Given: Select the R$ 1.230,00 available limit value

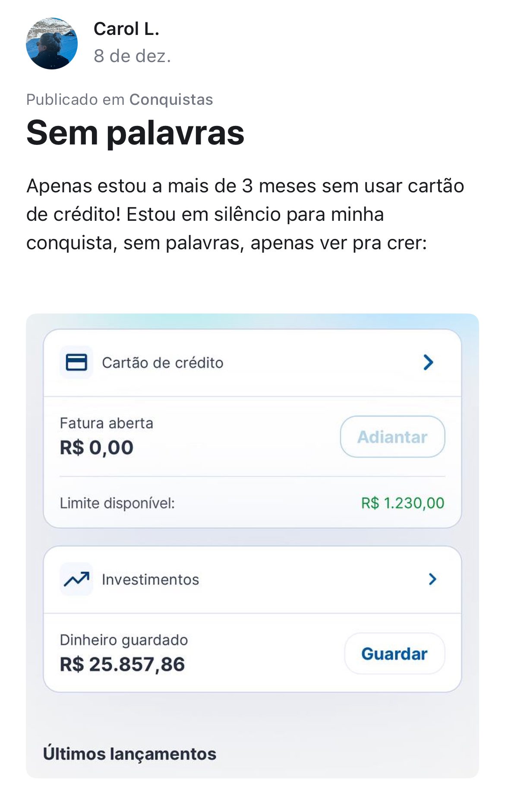Looking at the screenshot, I should [x=402, y=503].
